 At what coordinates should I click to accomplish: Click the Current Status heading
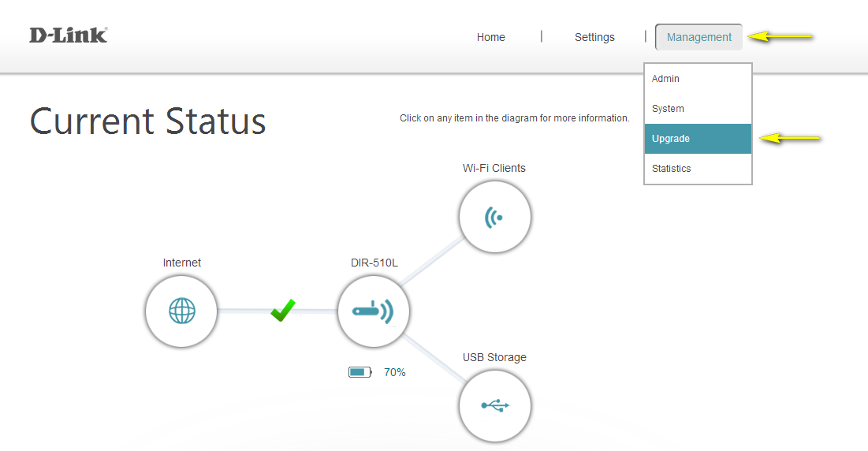coord(148,122)
